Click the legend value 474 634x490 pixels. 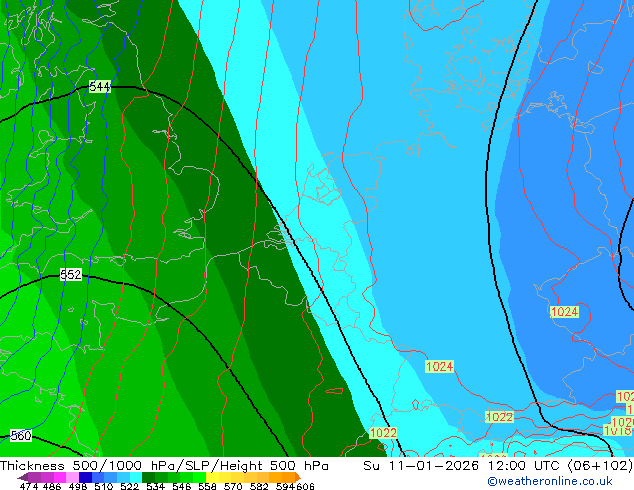point(29,486)
